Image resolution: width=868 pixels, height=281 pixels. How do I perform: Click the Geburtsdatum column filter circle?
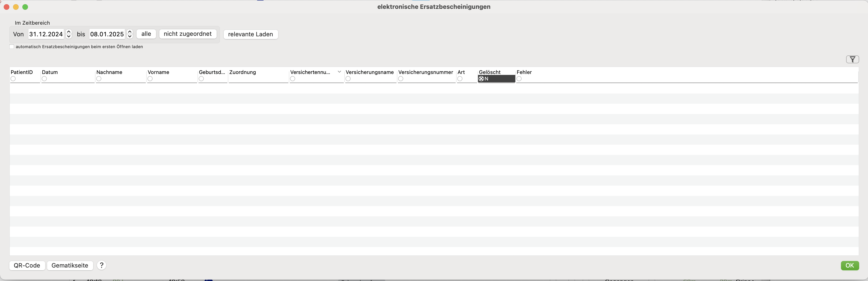point(201,79)
